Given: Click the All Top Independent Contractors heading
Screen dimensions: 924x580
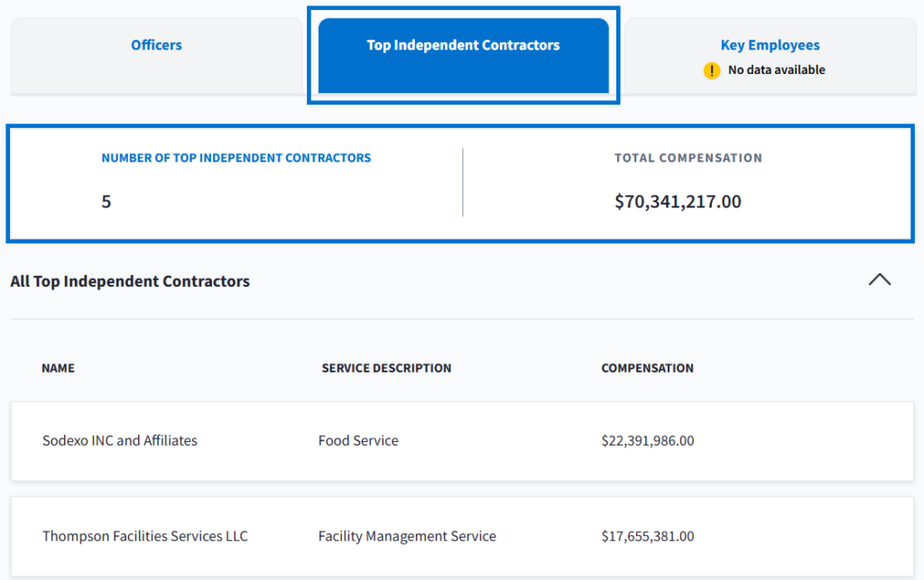Looking at the screenshot, I should (130, 281).
